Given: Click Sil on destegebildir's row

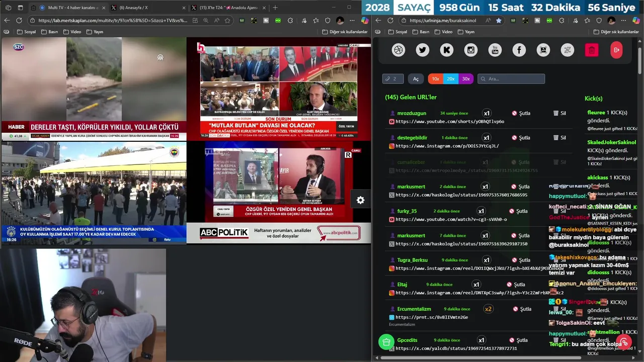Looking at the screenshot, I should [x=559, y=138].
